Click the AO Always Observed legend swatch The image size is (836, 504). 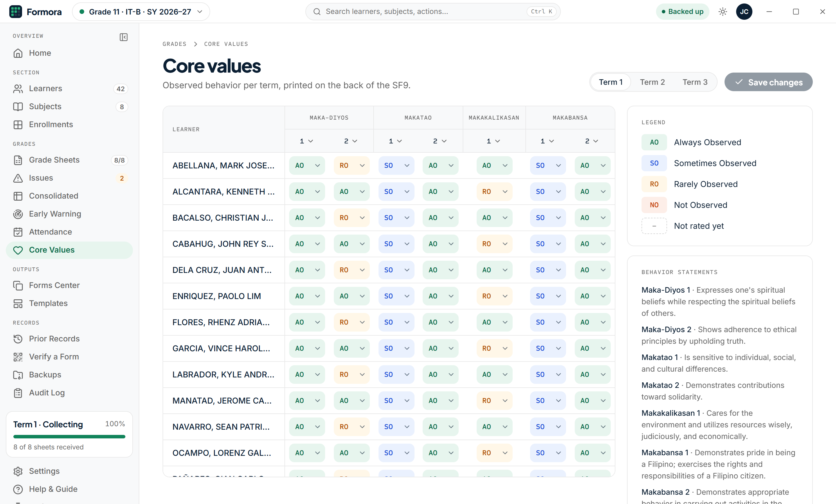point(654,142)
